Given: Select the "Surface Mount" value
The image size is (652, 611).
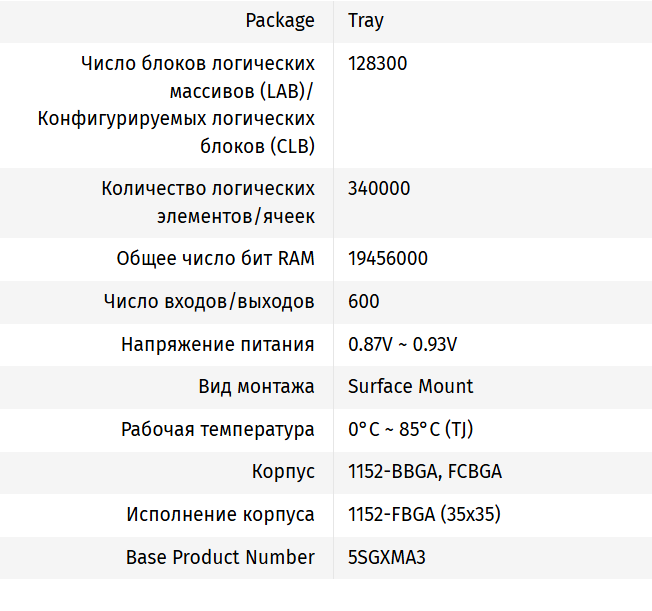Looking at the screenshot, I should click(411, 386).
